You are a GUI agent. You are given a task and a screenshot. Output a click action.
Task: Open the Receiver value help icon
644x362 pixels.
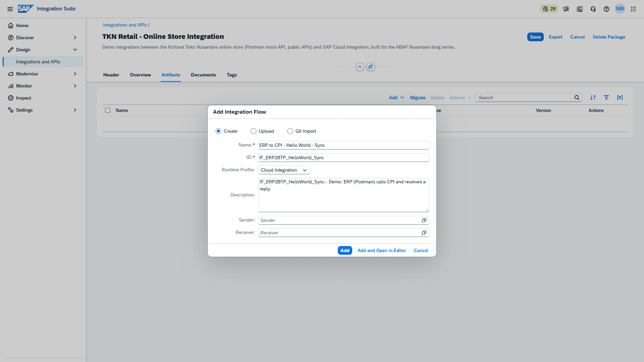(424, 233)
